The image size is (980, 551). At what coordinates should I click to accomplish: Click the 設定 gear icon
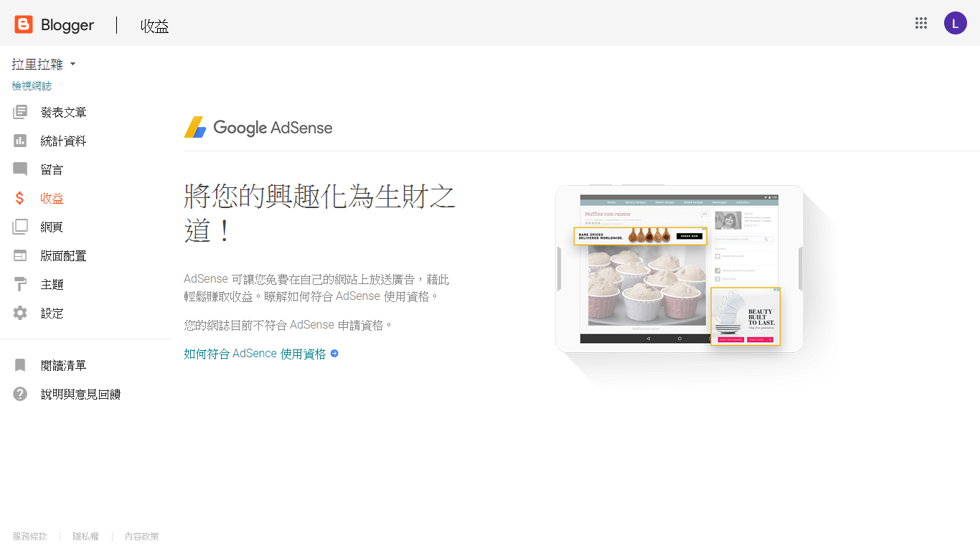[20, 313]
